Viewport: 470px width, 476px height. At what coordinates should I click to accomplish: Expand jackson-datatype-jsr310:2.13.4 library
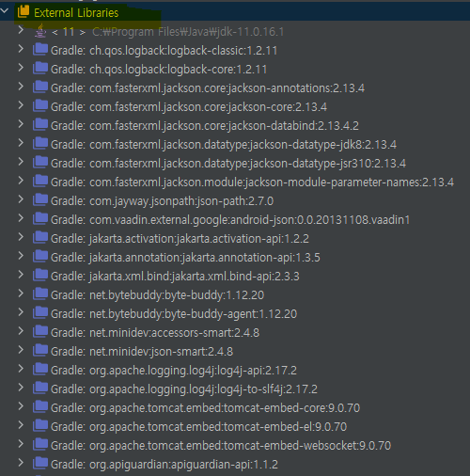(21, 162)
